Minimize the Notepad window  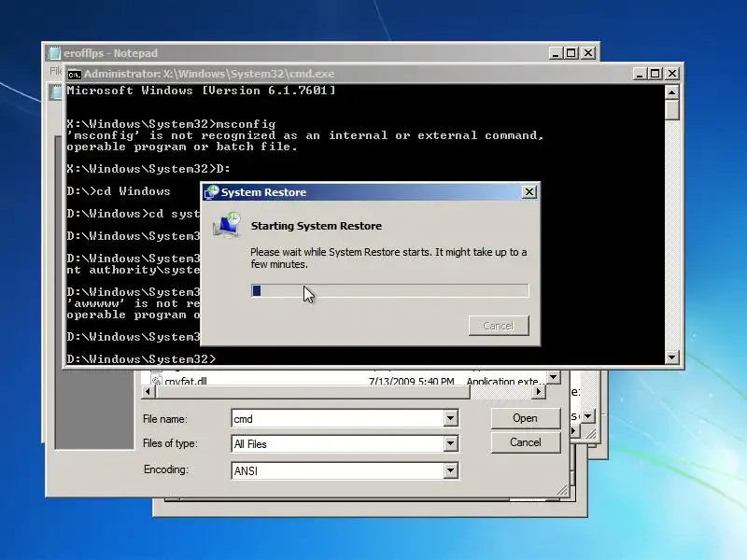[555, 53]
